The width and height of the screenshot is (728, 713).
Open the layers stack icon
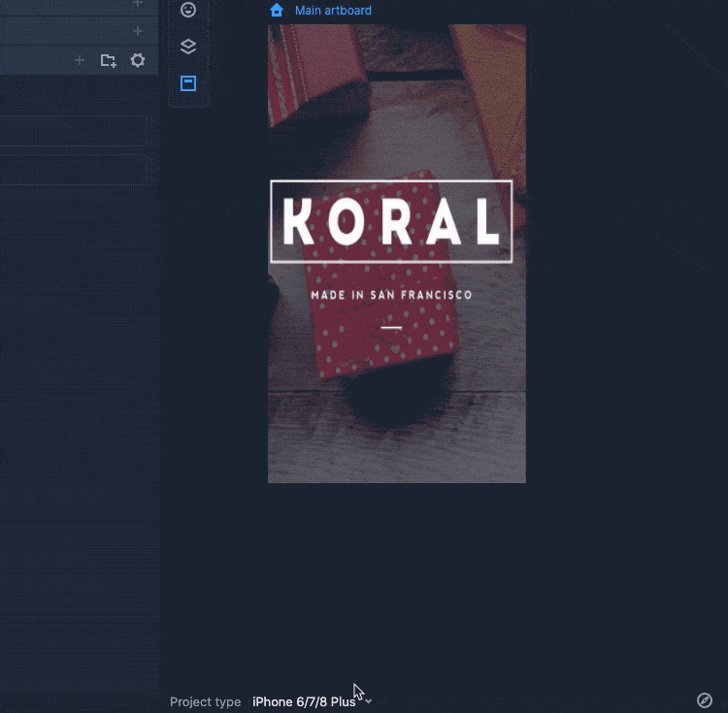point(188,47)
